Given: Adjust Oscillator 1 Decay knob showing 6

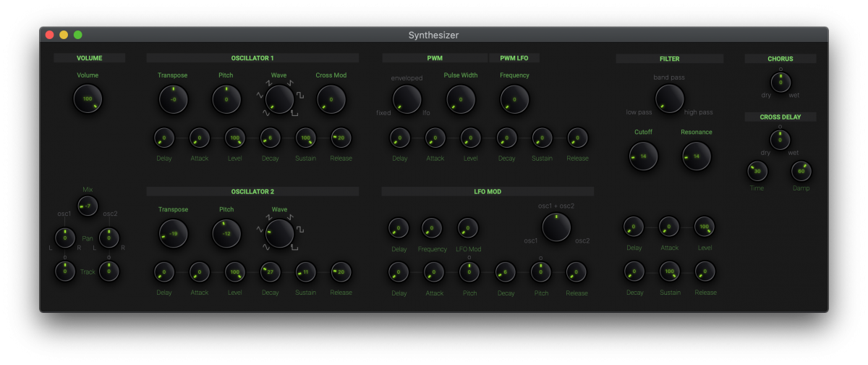Looking at the screenshot, I should [x=271, y=138].
